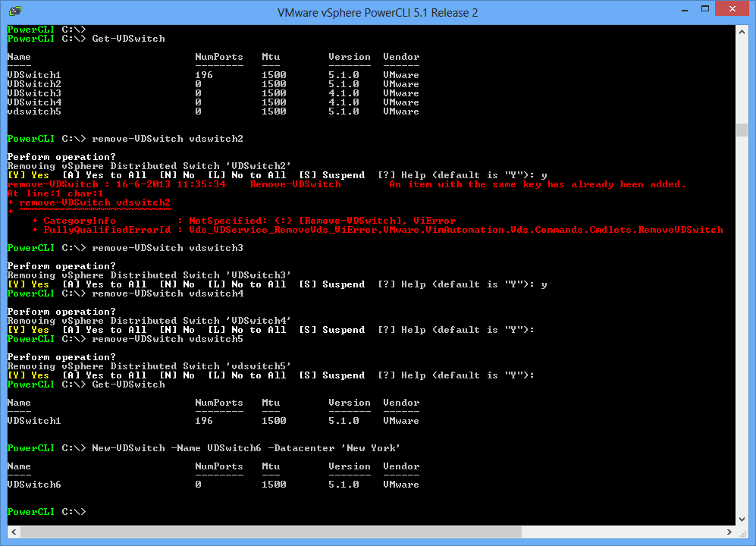This screenshot has width=756, height=546.
Task: Click 'VDSwitch2' row in the first table
Action: click(213, 84)
